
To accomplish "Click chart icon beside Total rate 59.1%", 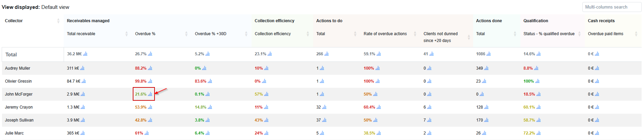I will coord(379,54).
